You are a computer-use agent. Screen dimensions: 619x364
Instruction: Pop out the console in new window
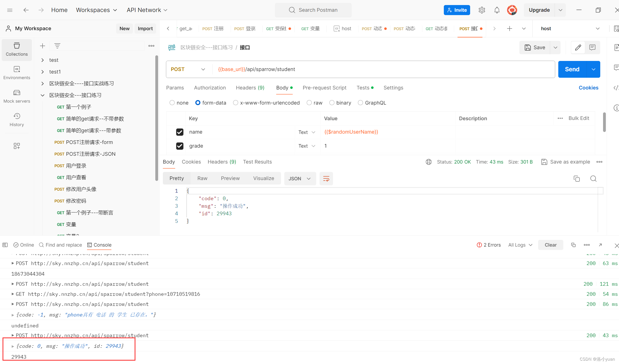(600, 245)
